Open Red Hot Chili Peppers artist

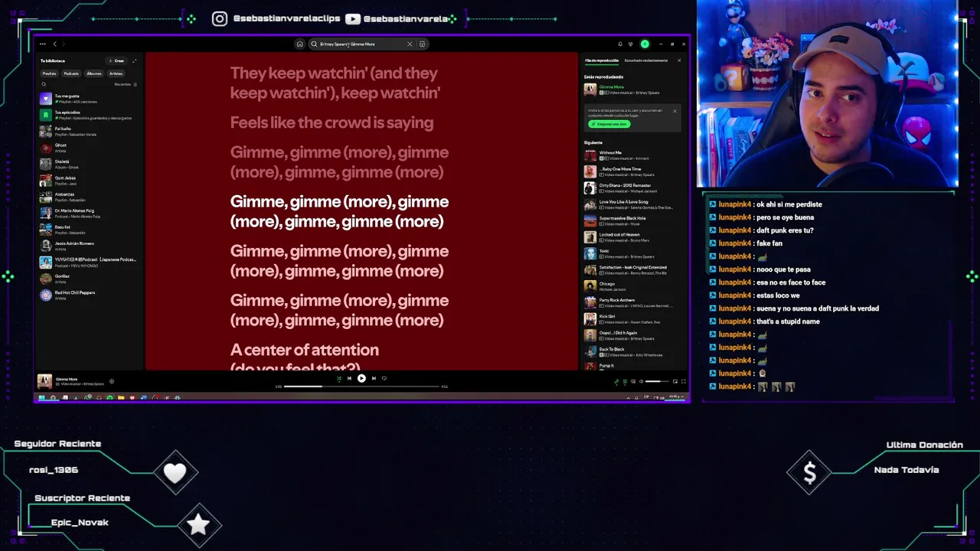(90, 295)
